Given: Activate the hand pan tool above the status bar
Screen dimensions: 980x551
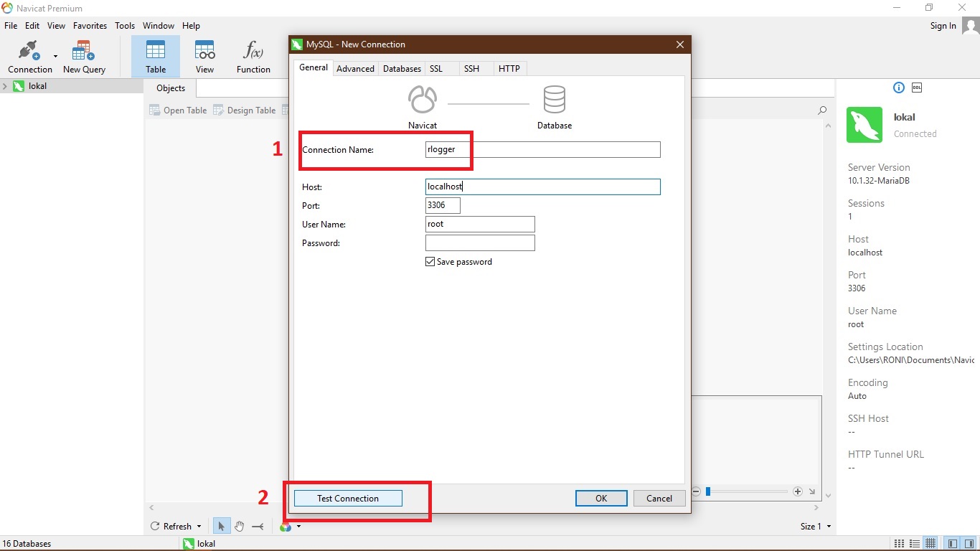Looking at the screenshot, I should pos(240,526).
